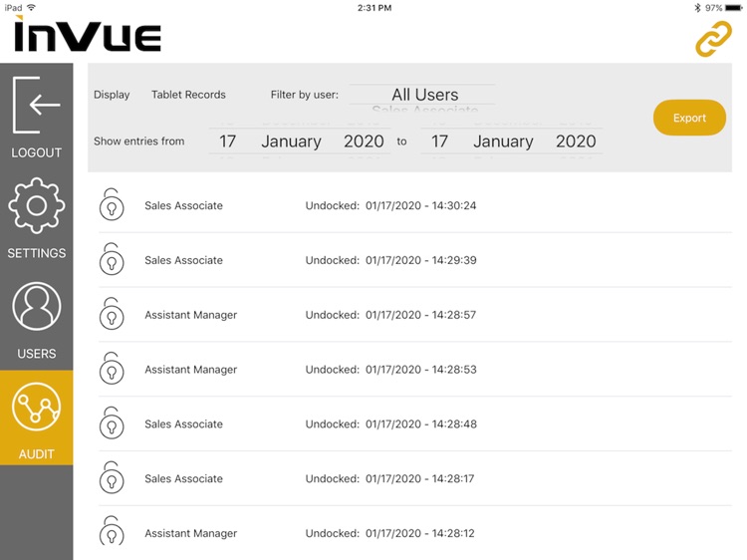Tap the SETTINGS label
Image resolution: width=747 pixels, height=560 pixels.
pos(37,253)
